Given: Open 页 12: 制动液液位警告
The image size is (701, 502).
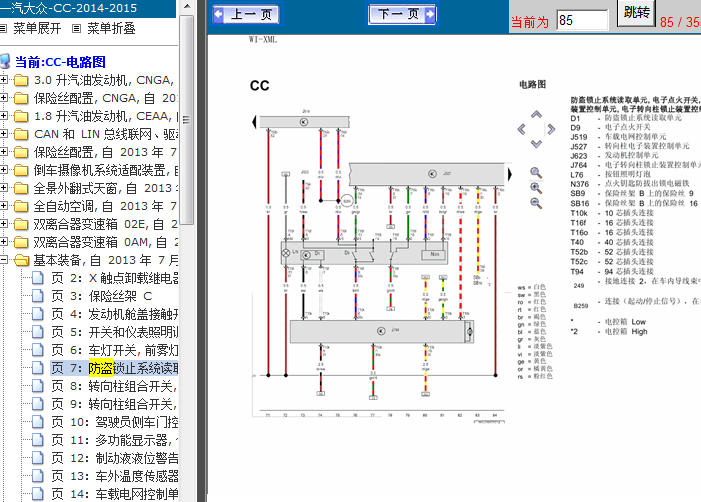Looking at the screenshot, I should click(114, 458).
